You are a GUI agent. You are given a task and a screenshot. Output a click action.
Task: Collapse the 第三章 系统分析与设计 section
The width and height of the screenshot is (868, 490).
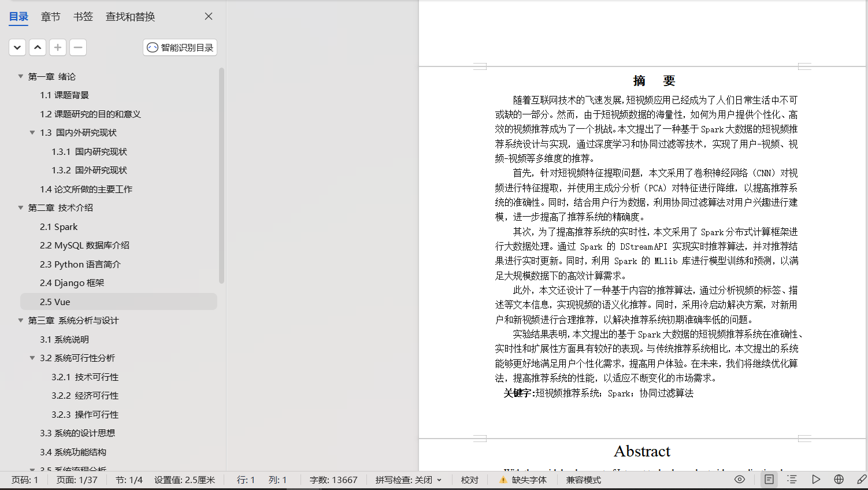tap(21, 320)
